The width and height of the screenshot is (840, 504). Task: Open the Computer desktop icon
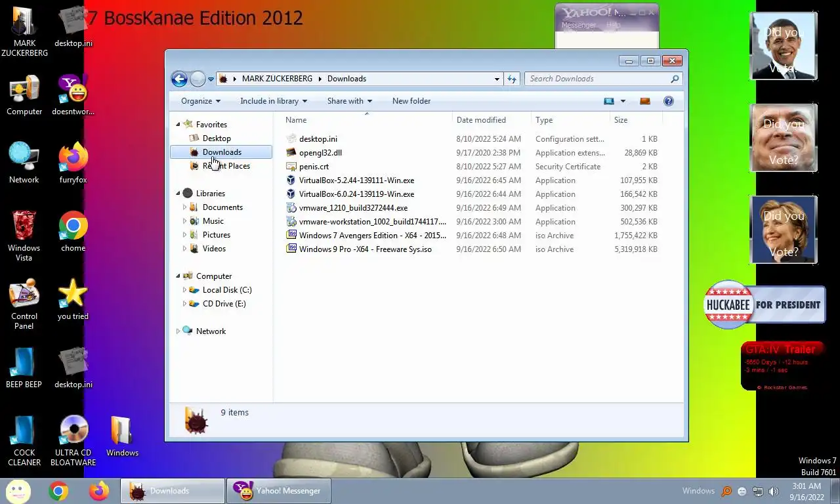24,95
